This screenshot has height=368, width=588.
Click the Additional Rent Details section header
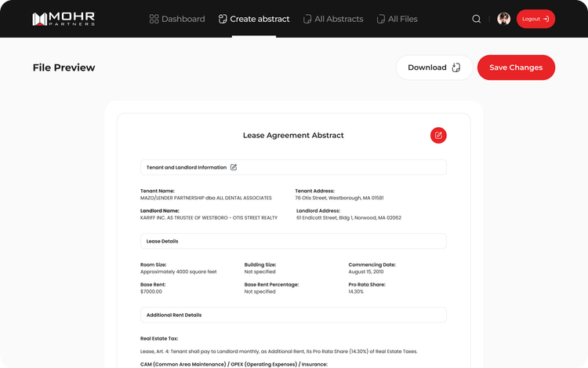[174, 315]
